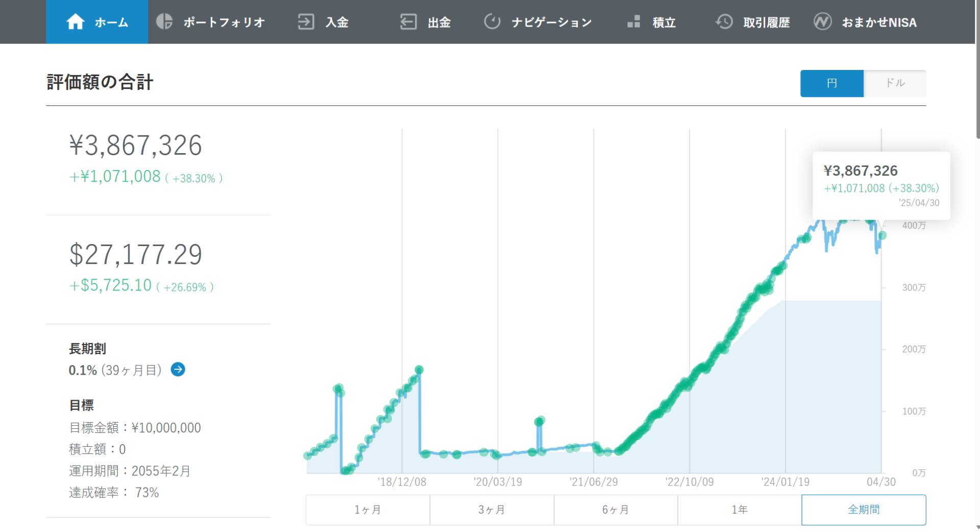This screenshot has width=980, height=531.
Task: Click the tooltip ¥3,867,326 value
Action: coord(861,171)
